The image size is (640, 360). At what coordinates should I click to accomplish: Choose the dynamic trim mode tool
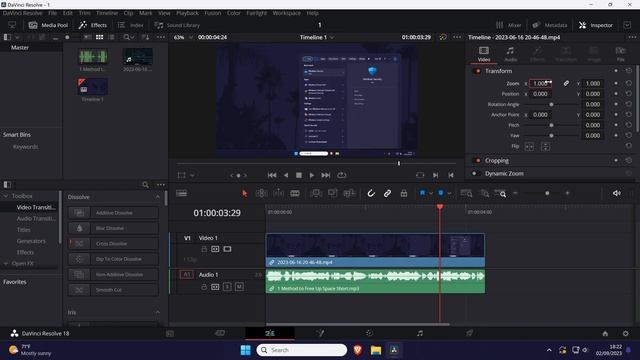278,193
